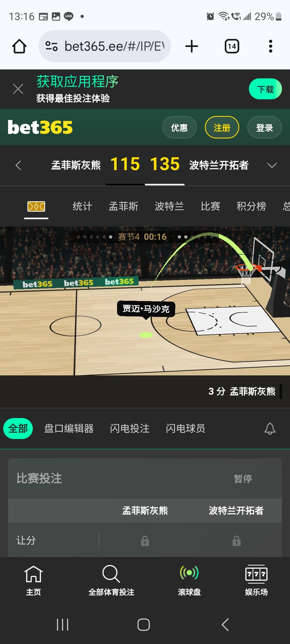Image resolution: width=290 pixels, height=644 pixels.
Task: Dismiss the app download banner
Action: [x=18, y=89]
